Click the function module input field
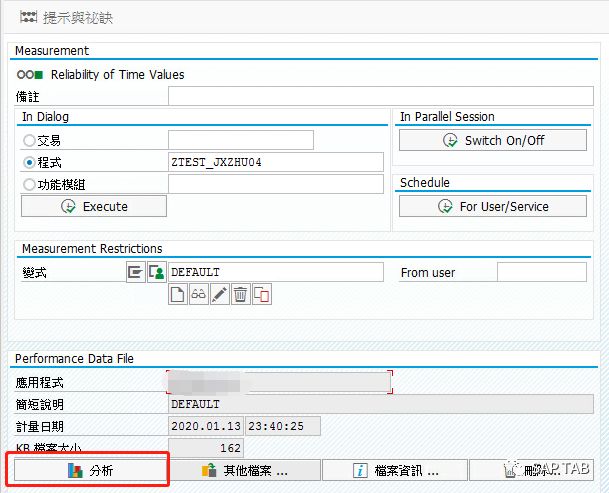 [276, 184]
